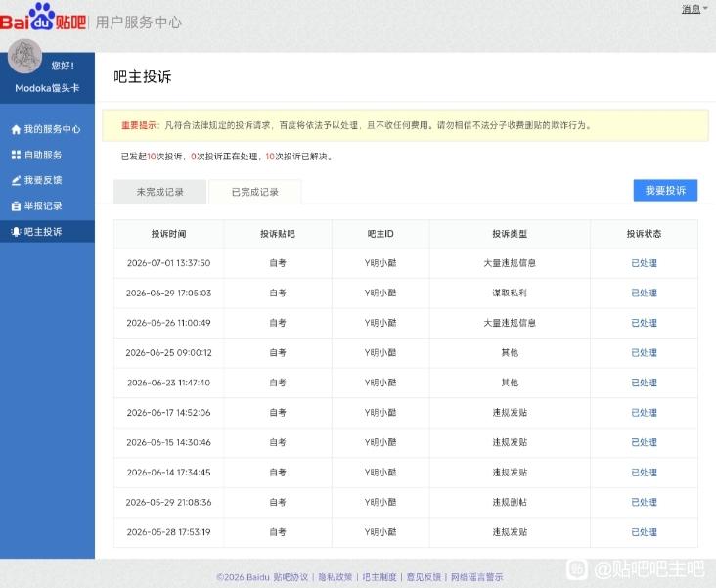Click the 投诉时间 column header
The width and height of the screenshot is (716, 588).
[168, 234]
